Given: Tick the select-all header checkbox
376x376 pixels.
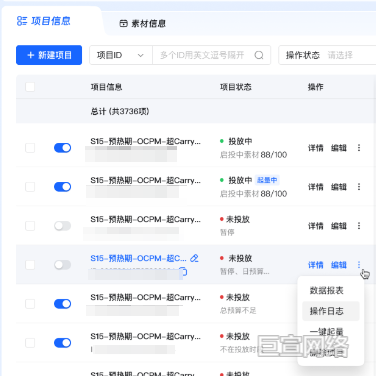Looking at the screenshot, I should (x=30, y=87).
